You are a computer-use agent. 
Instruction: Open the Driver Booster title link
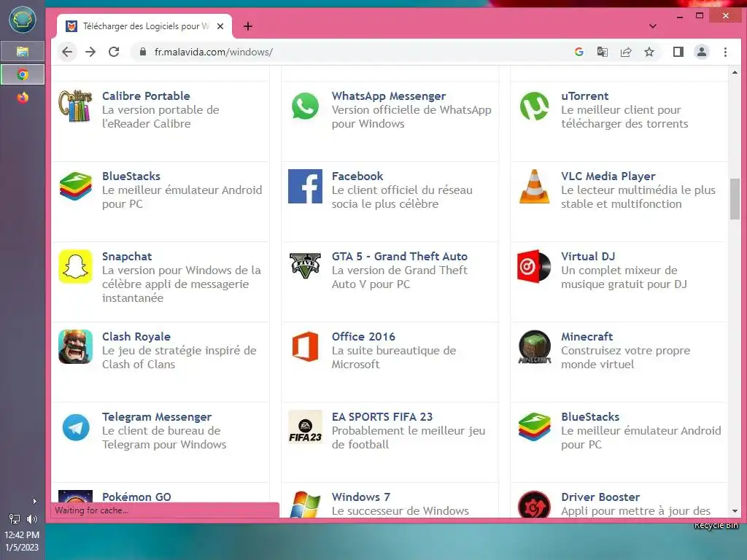click(600, 497)
